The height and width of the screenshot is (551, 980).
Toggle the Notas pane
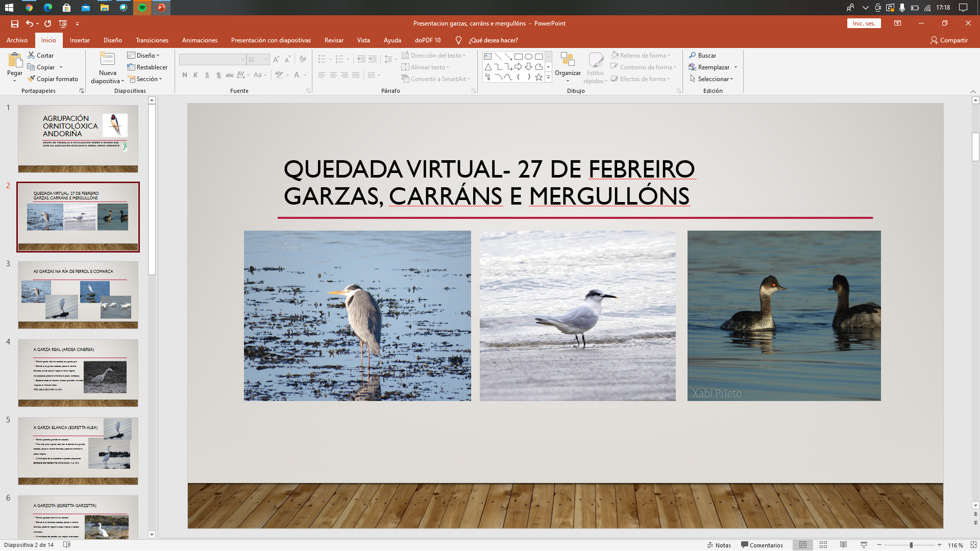[719, 545]
